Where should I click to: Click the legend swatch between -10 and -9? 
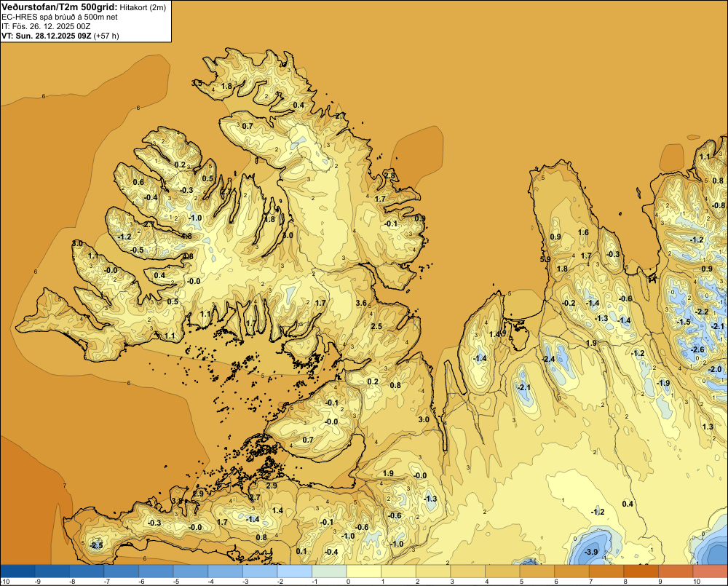pos(17,571)
